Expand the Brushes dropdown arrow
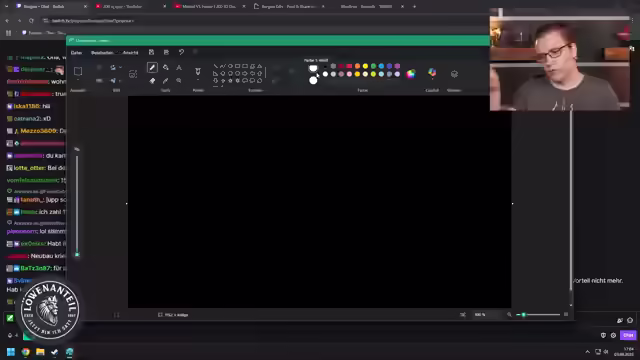640x360 pixels. click(x=198, y=80)
